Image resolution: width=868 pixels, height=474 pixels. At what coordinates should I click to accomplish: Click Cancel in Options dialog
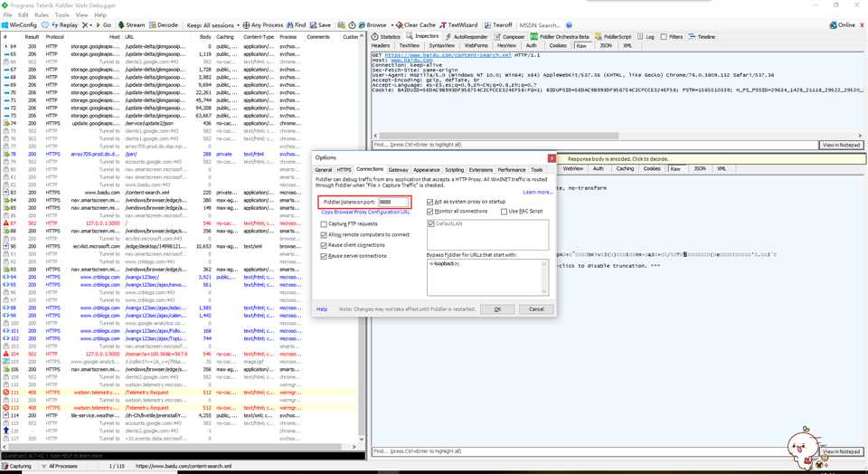pos(536,309)
